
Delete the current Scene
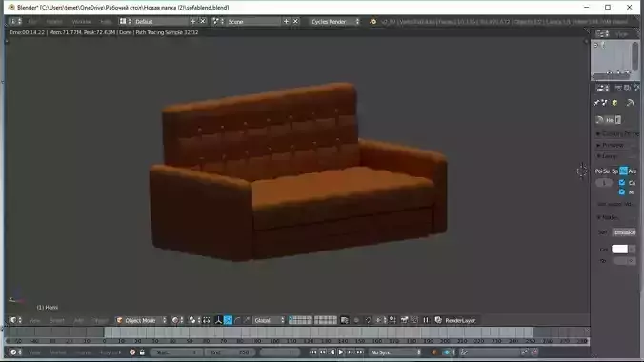point(295,21)
